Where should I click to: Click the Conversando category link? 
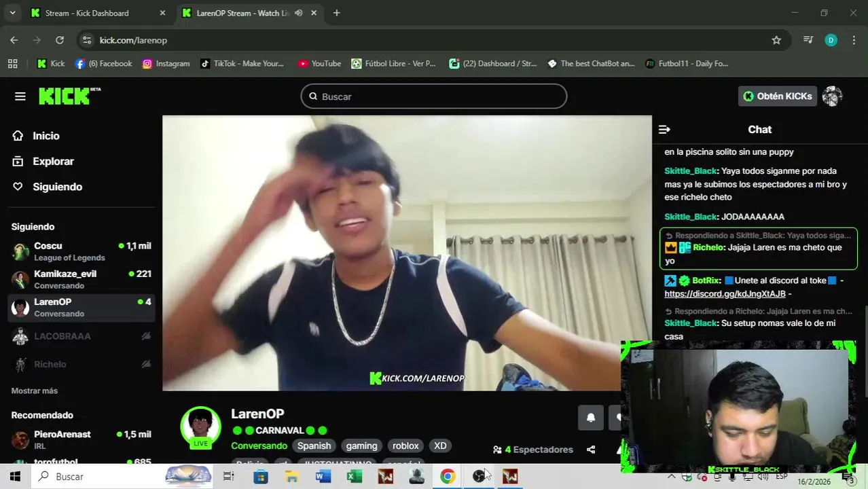tap(259, 446)
